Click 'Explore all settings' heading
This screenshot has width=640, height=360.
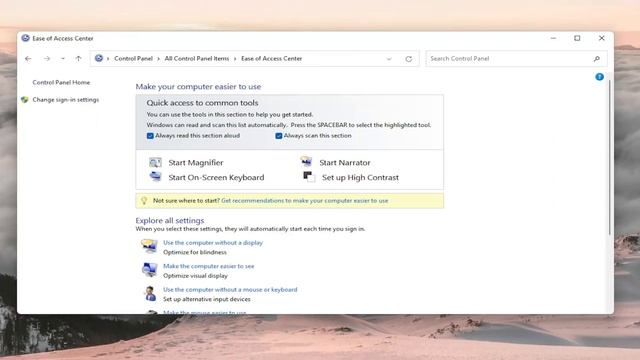coord(170,220)
